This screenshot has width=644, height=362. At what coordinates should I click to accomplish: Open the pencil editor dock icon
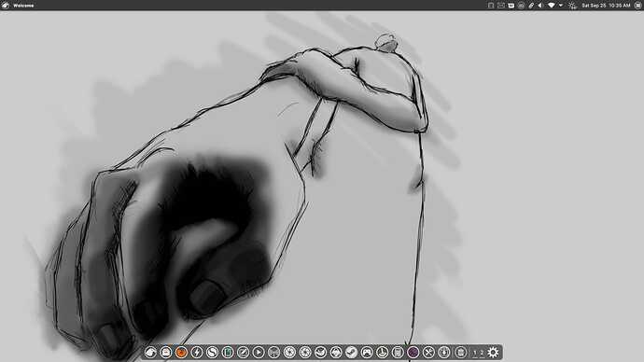[244, 352]
